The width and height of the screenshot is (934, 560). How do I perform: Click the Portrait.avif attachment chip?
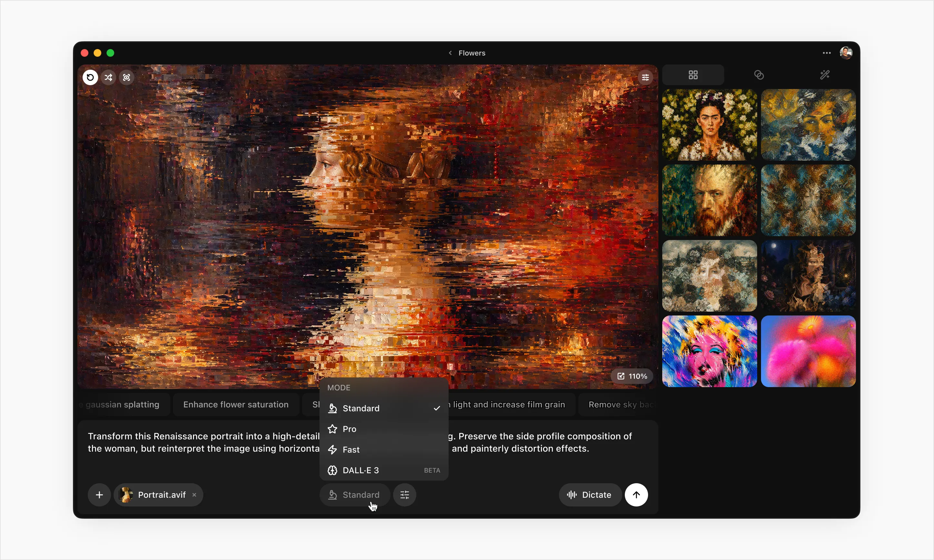point(158,495)
